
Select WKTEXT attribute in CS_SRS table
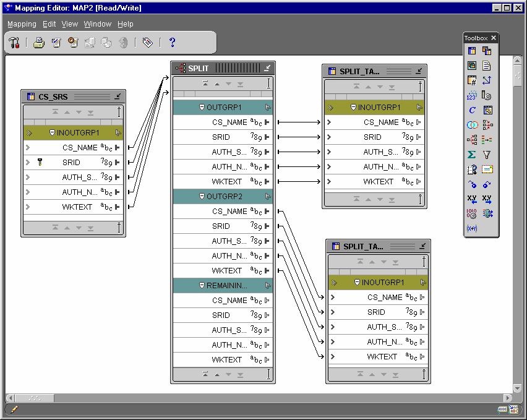coord(73,207)
